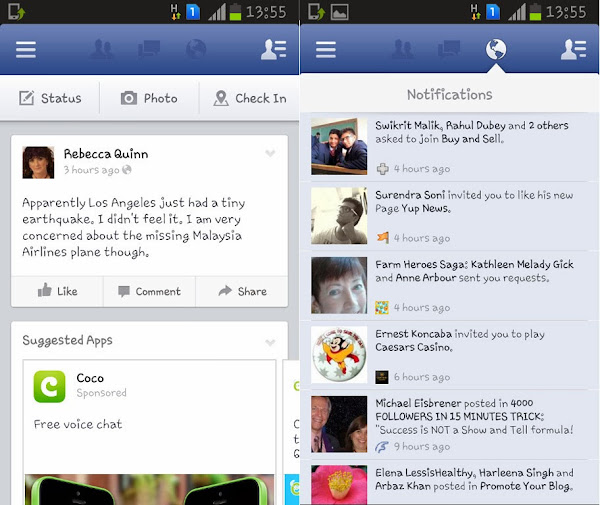Tap the green Coco app icon
This screenshot has width=600, height=505.
(49, 386)
